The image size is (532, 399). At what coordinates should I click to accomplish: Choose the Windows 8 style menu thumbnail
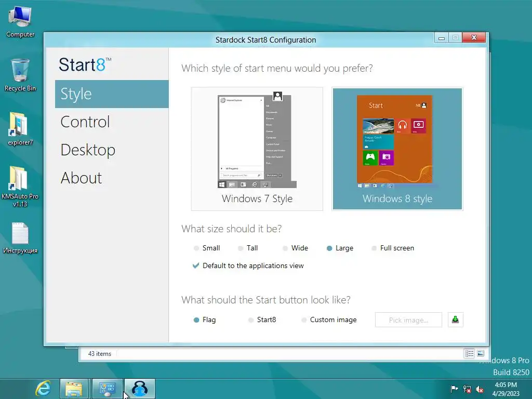click(397, 149)
